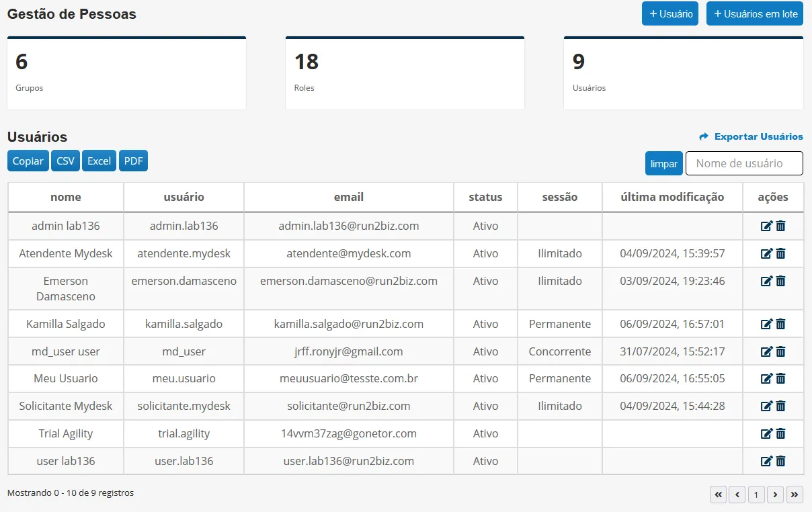Screen dimensions: 812x512
Task: Edit the Meu Usuario user
Action: pyautogui.click(x=766, y=378)
